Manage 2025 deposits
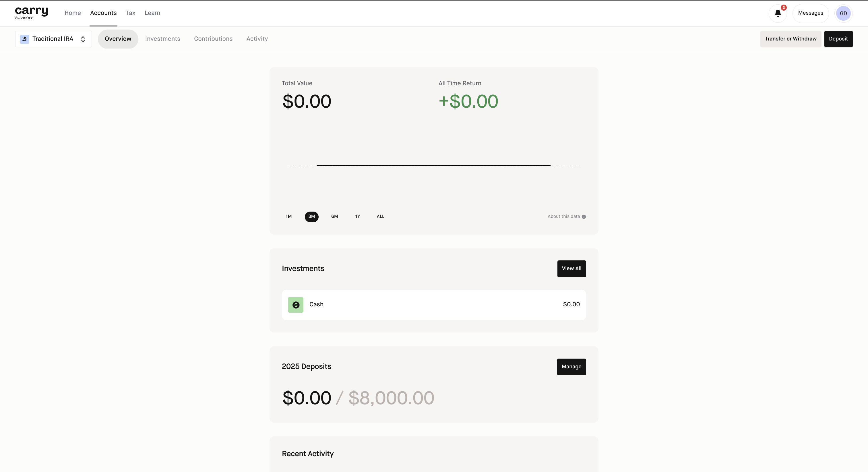Viewport: 868px width, 472px height. coord(571,367)
